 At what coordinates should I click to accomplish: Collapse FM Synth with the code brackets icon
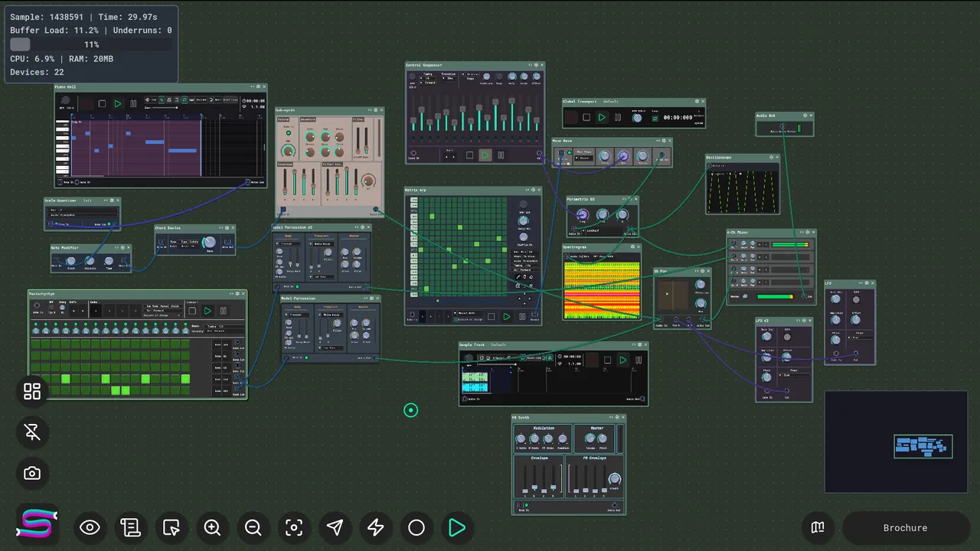pos(611,417)
